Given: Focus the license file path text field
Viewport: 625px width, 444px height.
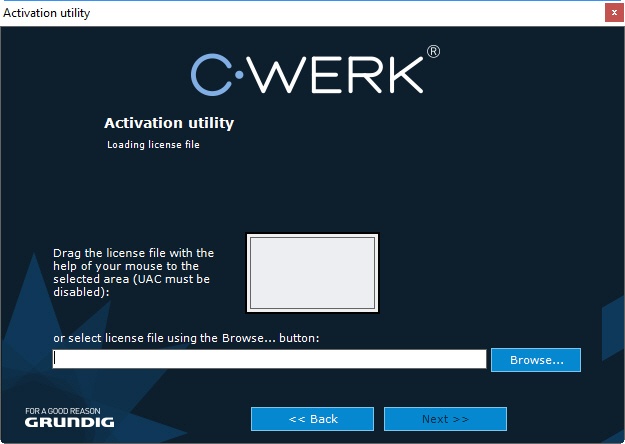Looking at the screenshot, I should [269, 359].
